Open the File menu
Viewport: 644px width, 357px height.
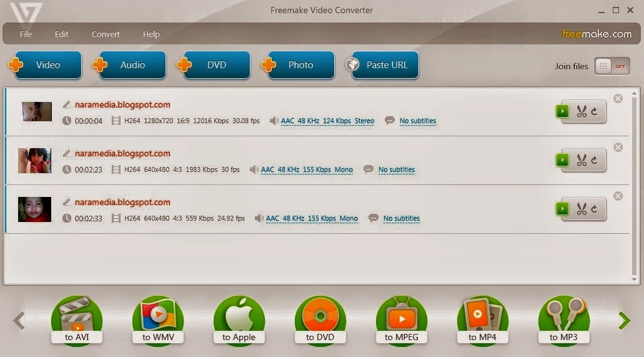[x=26, y=34]
